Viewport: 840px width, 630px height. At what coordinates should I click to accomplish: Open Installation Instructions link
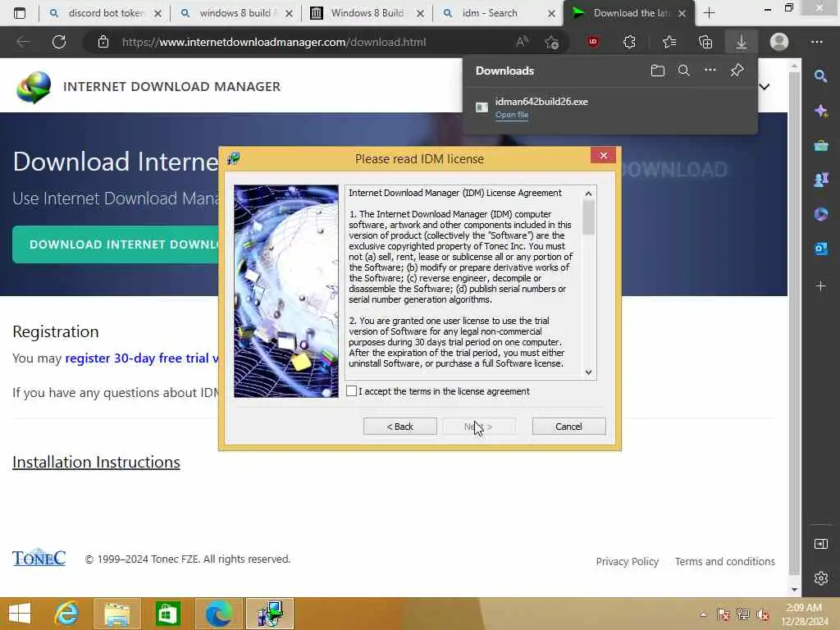click(97, 462)
